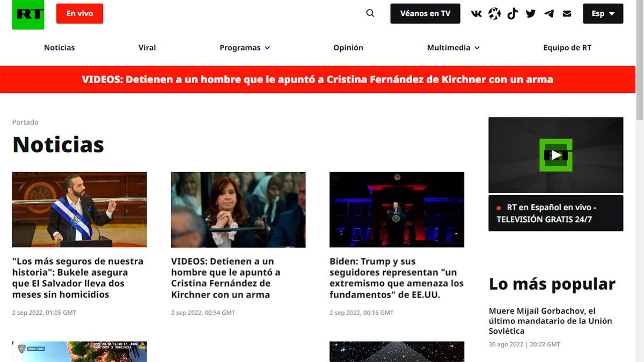
Task: Go to the Viral section
Action: pyautogui.click(x=147, y=48)
